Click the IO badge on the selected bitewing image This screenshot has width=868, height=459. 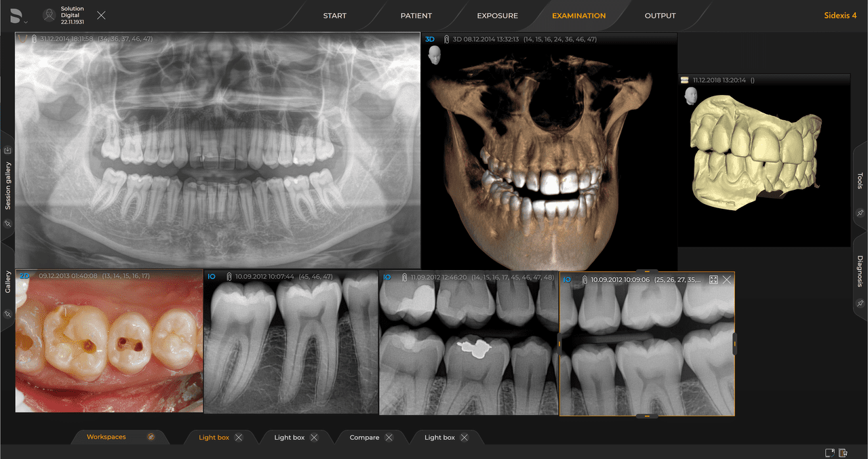point(568,279)
